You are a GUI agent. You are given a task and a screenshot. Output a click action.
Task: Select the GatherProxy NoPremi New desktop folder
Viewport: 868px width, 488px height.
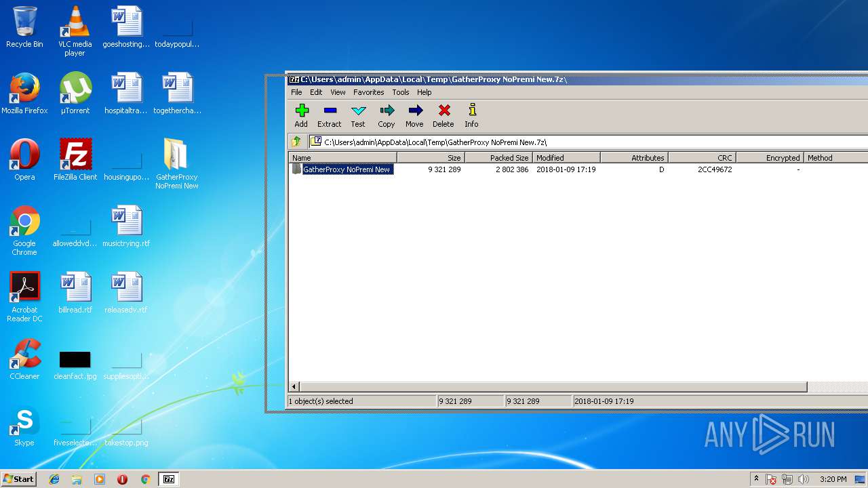point(176,164)
